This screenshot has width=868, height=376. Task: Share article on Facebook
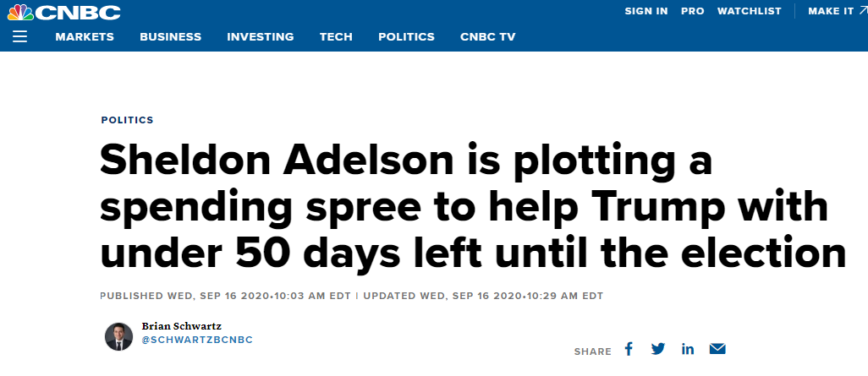click(x=629, y=349)
